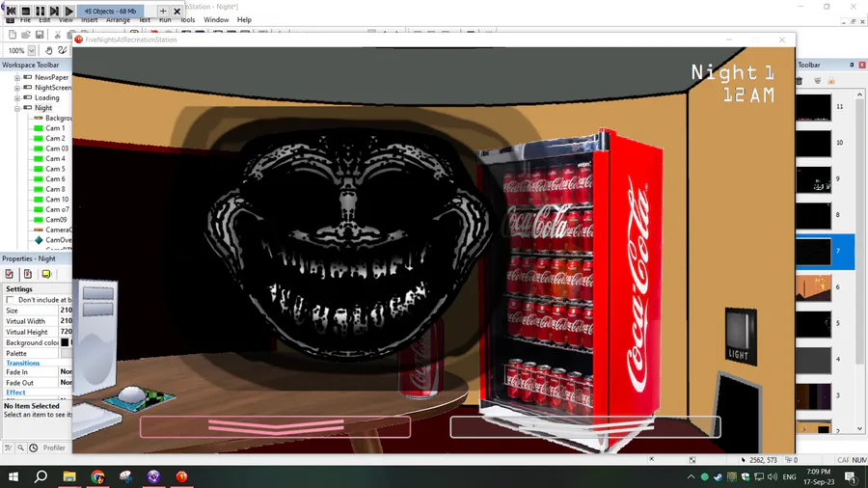The image size is (868, 488).
Task: Open the Tools menu
Action: tap(188, 20)
